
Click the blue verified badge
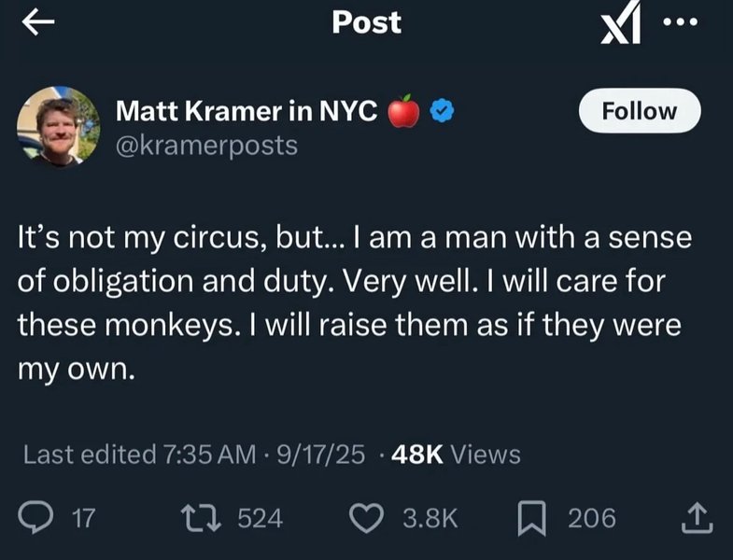coord(442,112)
